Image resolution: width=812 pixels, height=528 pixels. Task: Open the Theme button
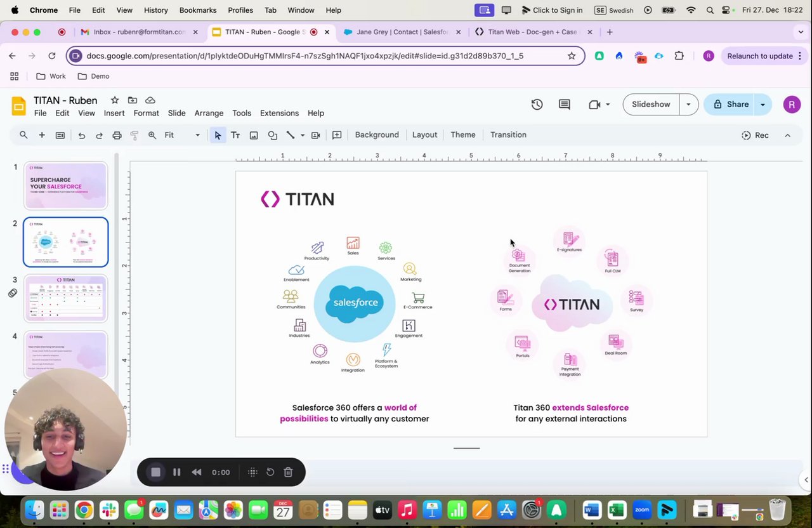[463, 135]
